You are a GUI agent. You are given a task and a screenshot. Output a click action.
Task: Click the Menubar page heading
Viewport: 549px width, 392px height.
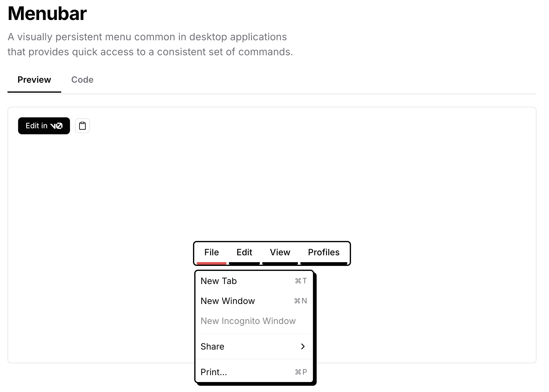click(x=47, y=14)
